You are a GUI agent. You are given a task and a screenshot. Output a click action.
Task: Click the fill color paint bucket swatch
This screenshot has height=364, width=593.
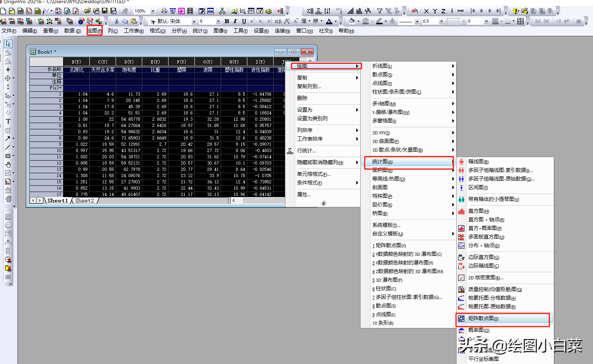click(352, 21)
